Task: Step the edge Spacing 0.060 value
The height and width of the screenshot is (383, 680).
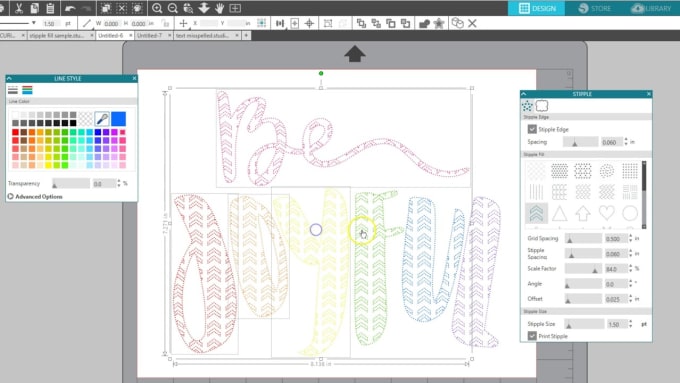Action: [x=626, y=142]
